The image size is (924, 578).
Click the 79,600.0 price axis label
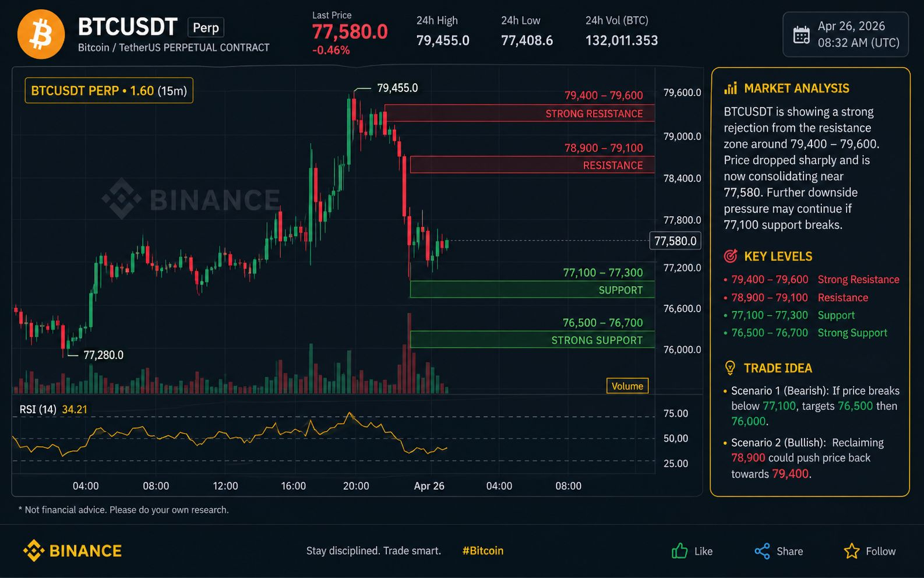pos(682,93)
